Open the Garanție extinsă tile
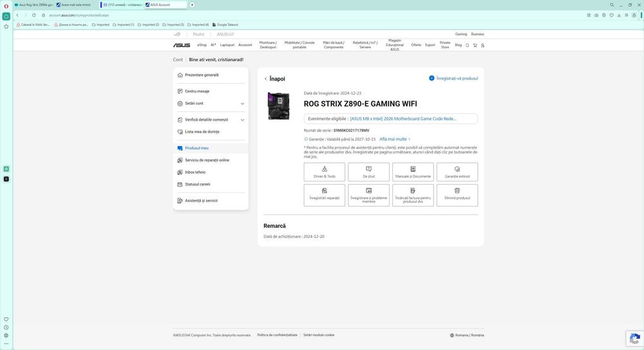Screen dimensions: 644x350 coord(457,172)
